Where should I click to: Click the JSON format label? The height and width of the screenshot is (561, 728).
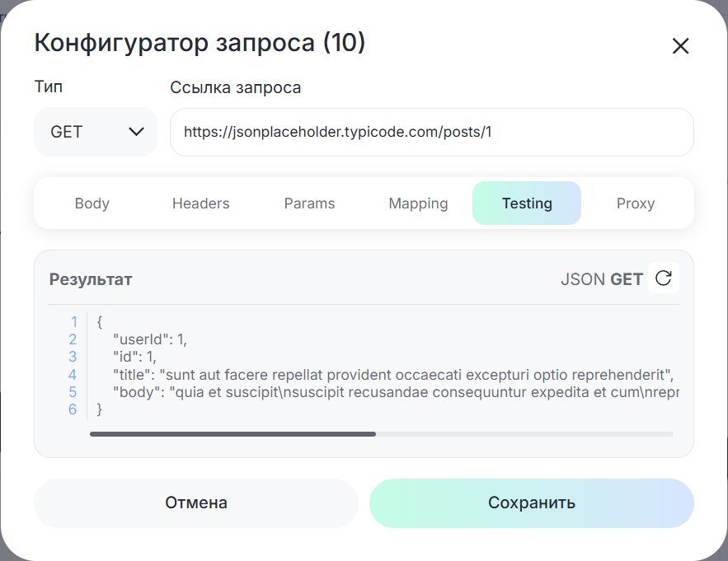coord(582,279)
